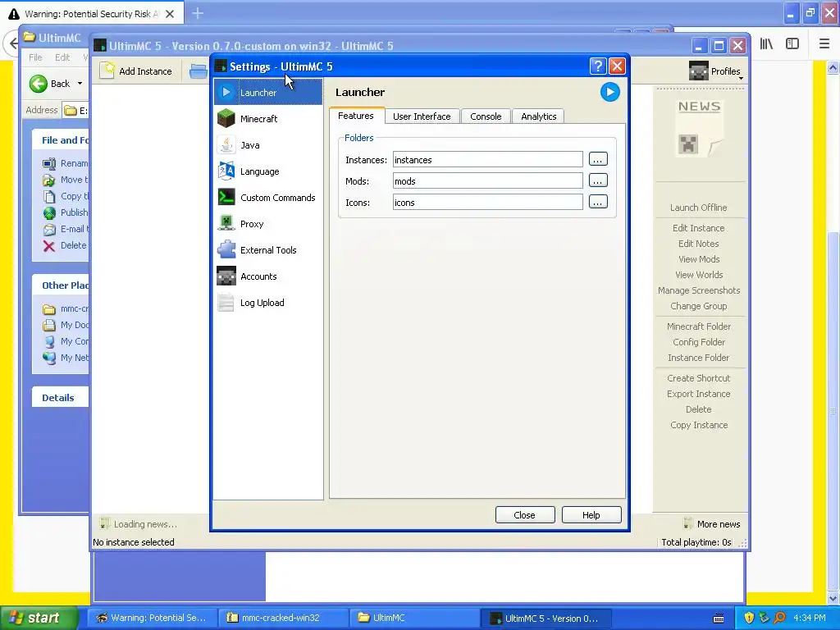Click the E-mail file task icon
This screenshot has height=630, width=840.
(48, 230)
